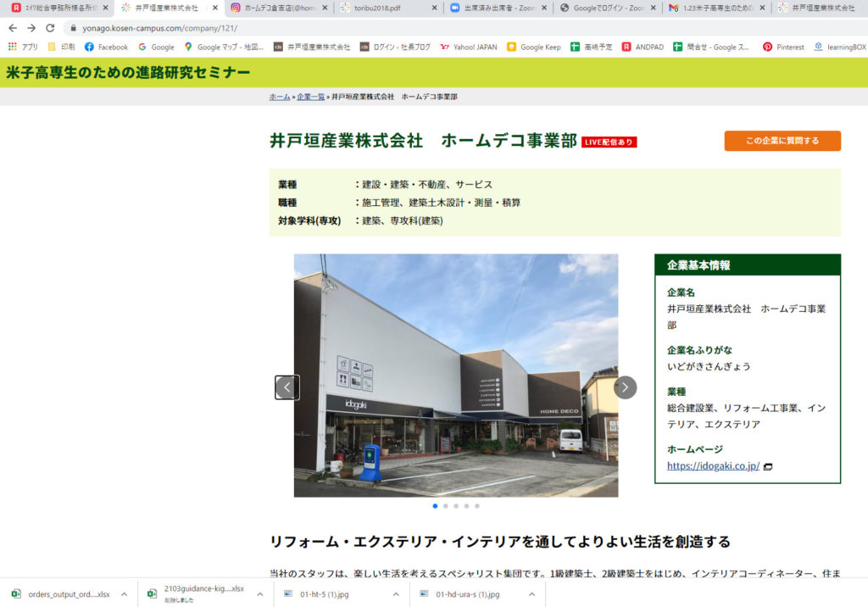This screenshot has width=868, height=607.
Task: Close the active 井戸垣産業株式会社 tab
Action: point(215,8)
